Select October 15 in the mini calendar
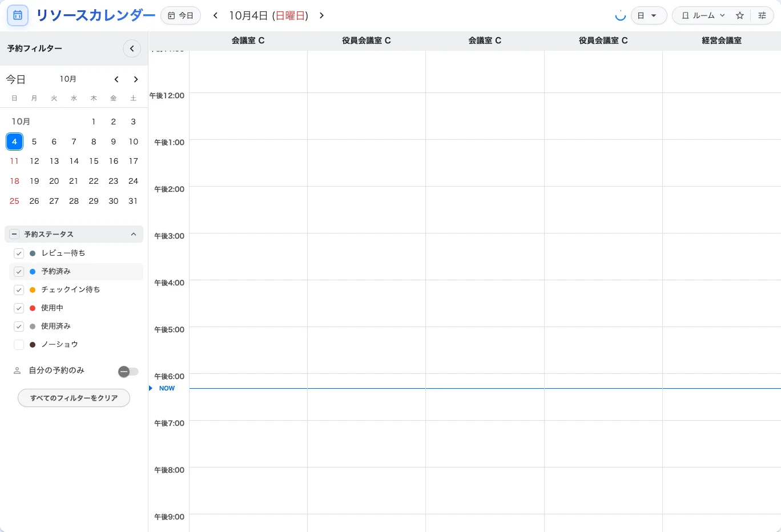 pyautogui.click(x=94, y=161)
